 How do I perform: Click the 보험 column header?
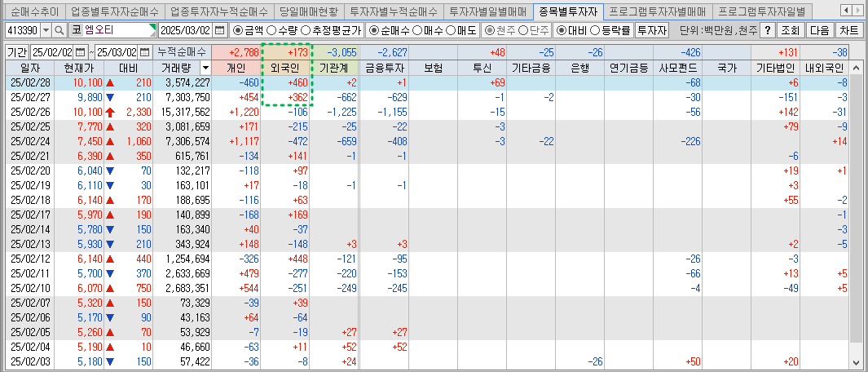point(433,69)
